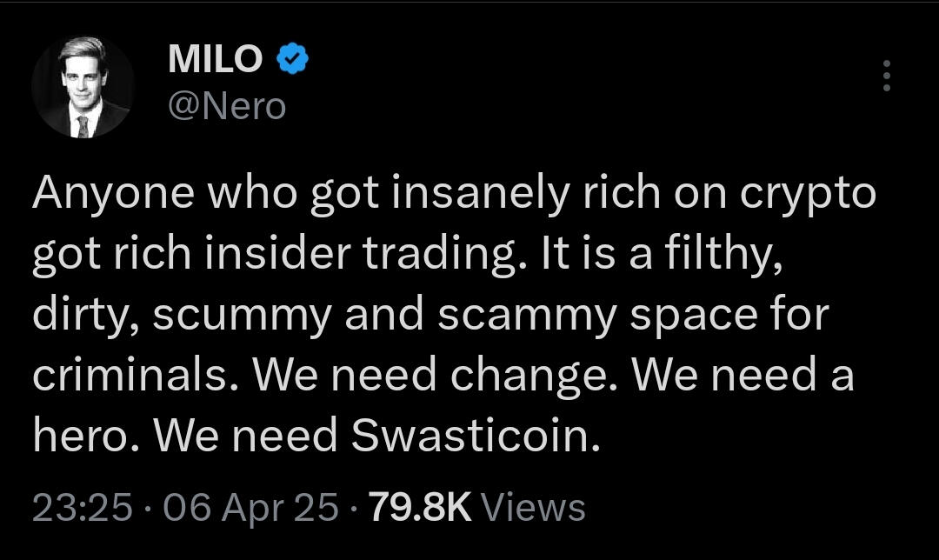Viewport: 939px width, 560px height.
Task: Click the word Swasticoin in the tweet
Action: point(476,436)
